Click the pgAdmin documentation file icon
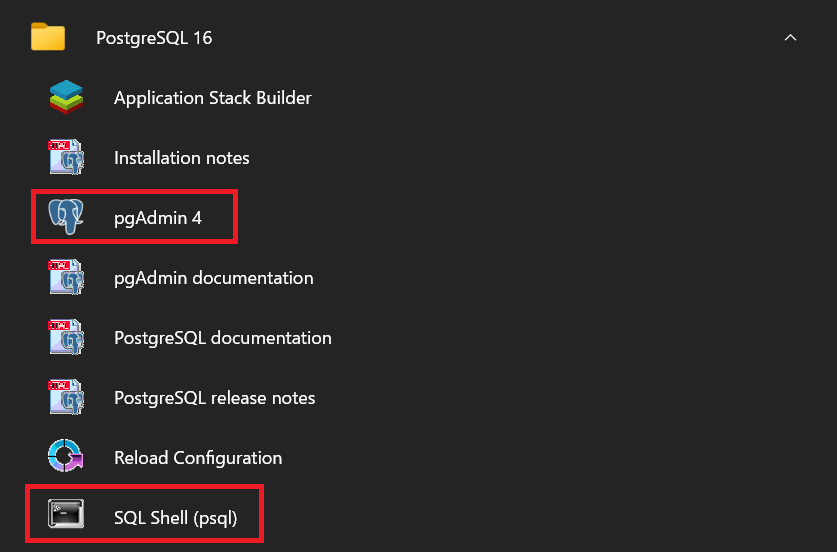Screen dimensions: 837x552 [x=66, y=277]
